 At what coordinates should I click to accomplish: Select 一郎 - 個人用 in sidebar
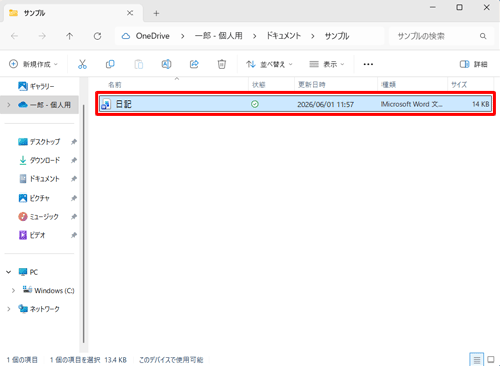pyautogui.click(x=39, y=105)
